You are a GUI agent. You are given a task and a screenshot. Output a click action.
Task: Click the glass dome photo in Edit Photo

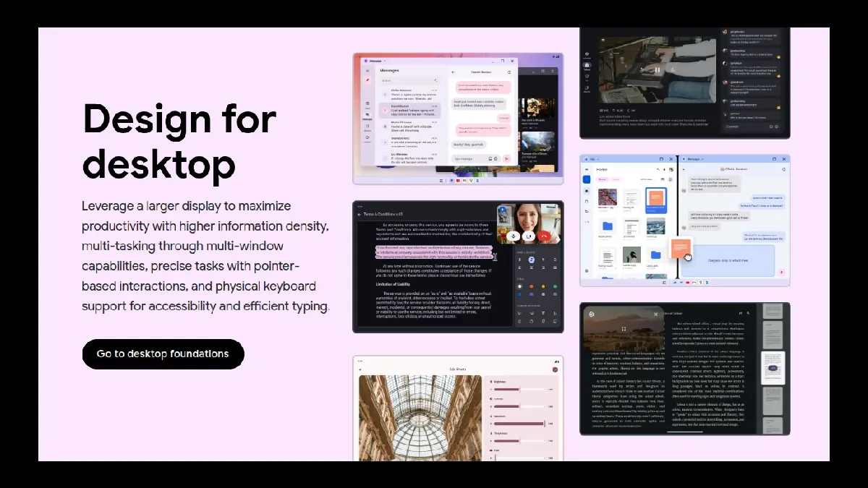click(420, 418)
